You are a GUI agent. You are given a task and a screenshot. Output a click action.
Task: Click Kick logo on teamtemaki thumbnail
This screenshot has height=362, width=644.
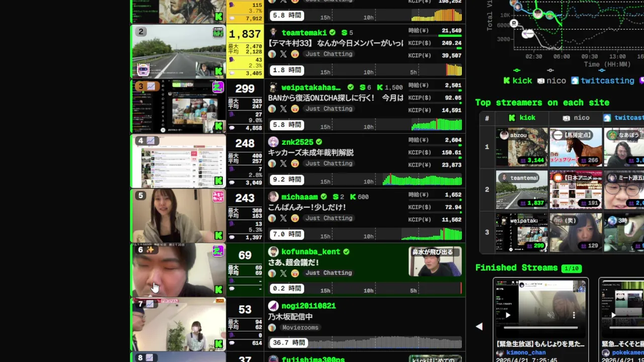point(218,71)
